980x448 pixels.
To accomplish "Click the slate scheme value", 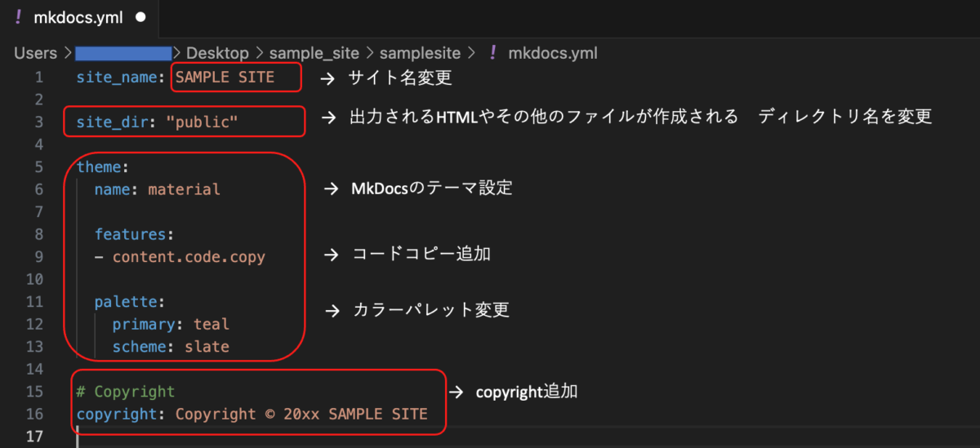I will [207, 347].
